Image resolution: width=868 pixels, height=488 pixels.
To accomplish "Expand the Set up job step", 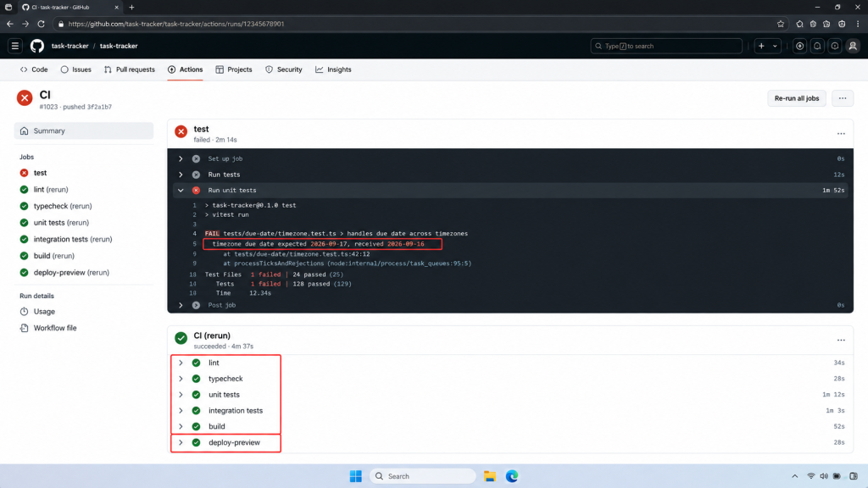I will 181,158.
